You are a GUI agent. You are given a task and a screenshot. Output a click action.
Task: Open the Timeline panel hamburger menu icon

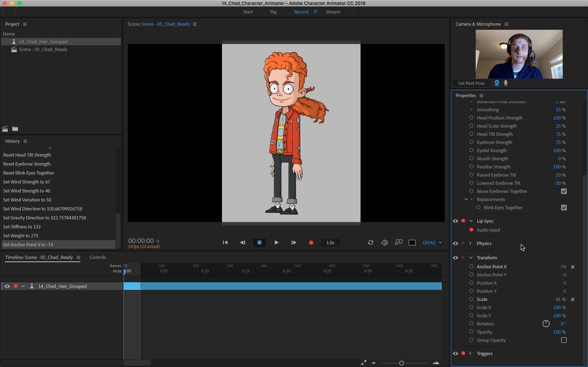tap(78, 257)
